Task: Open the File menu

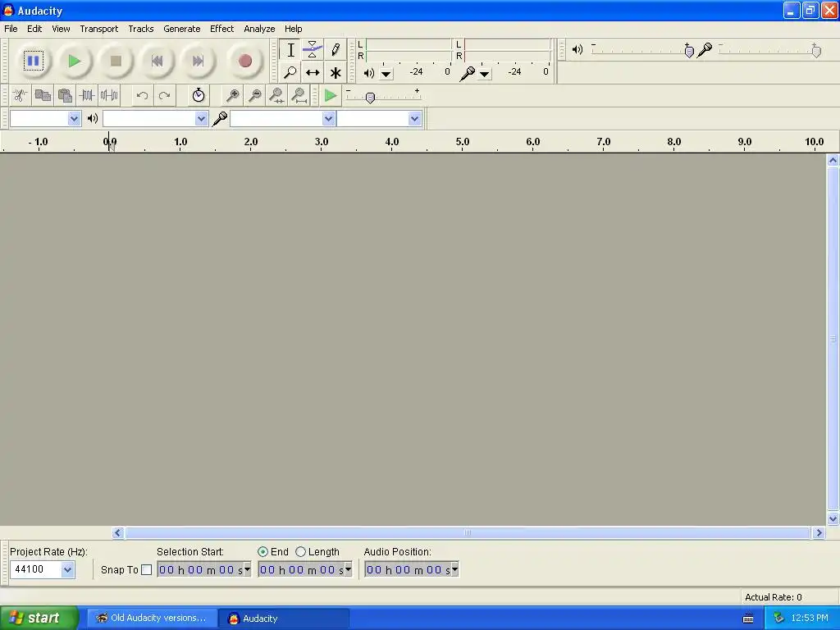Action: point(11,29)
